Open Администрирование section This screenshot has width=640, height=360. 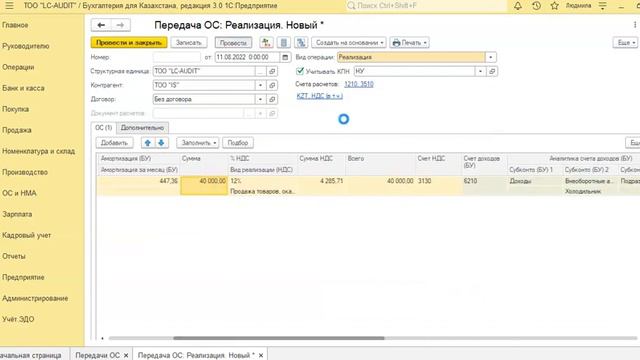click(x=35, y=298)
